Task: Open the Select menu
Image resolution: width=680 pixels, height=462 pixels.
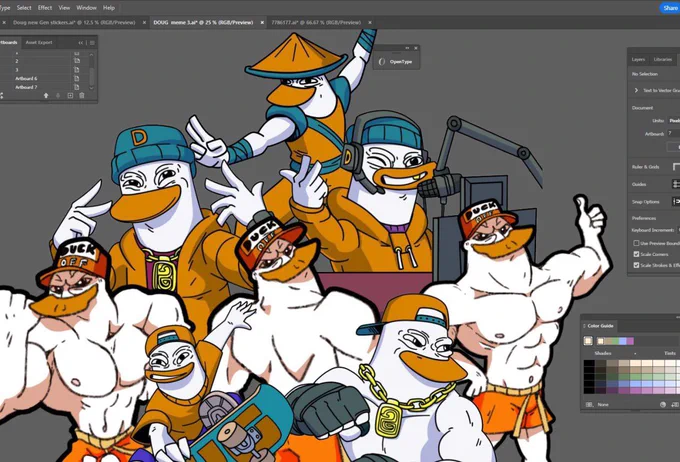Action: (24, 8)
